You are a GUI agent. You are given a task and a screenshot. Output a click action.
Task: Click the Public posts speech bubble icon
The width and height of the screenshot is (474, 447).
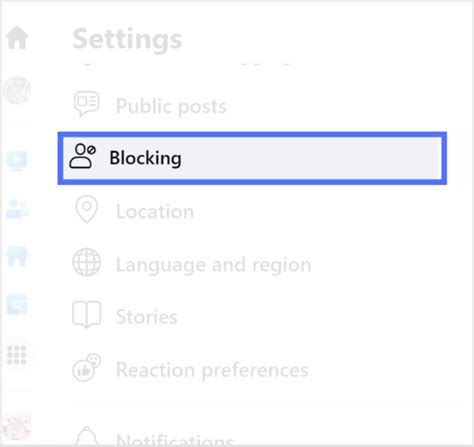86,103
